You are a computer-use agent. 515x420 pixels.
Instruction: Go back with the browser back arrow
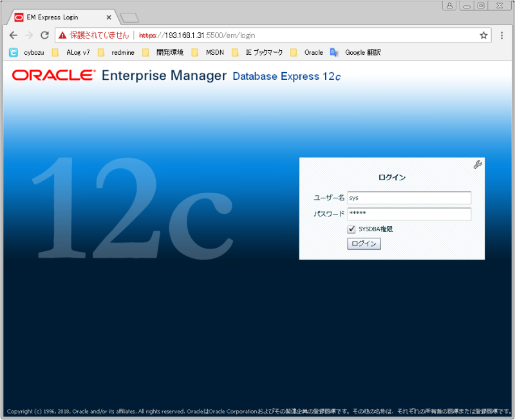13,35
